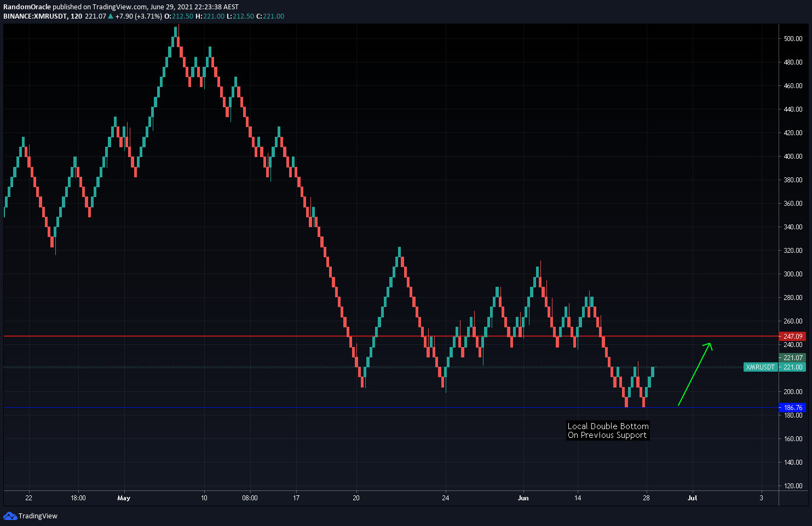Image resolution: width=812 pixels, height=526 pixels.
Task: Click the '18:00' time axis label
Action: click(x=78, y=498)
